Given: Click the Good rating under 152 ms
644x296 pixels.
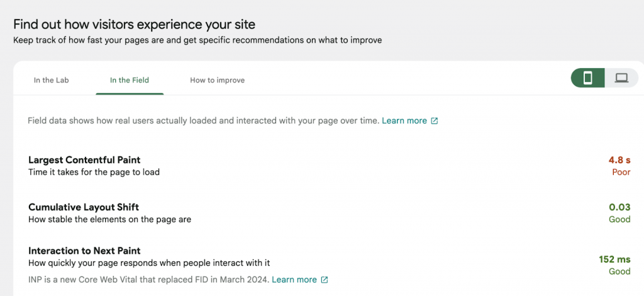Looking at the screenshot, I should click(619, 271).
